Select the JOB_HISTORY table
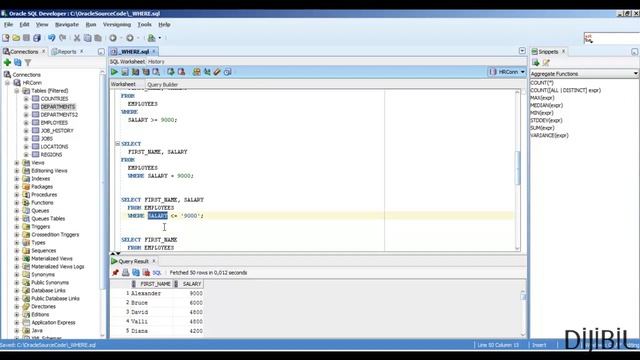640x360 pixels. (57, 131)
